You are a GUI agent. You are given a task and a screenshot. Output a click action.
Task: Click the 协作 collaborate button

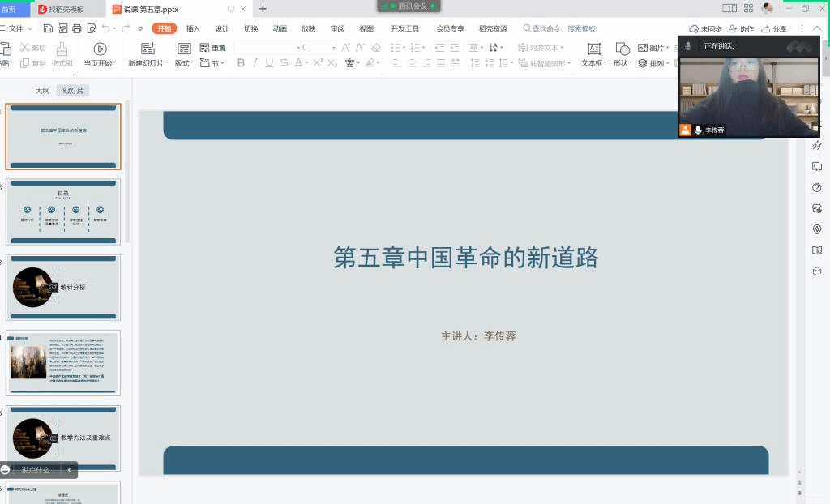pyautogui.click(x=742, y=28)
